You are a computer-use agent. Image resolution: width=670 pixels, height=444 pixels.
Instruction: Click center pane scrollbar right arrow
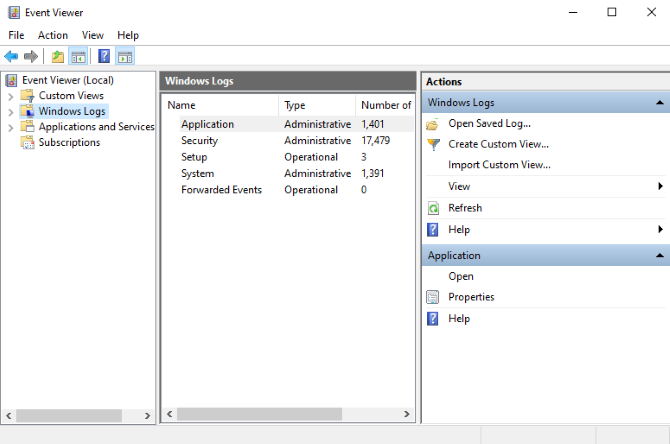click(406, 414)
